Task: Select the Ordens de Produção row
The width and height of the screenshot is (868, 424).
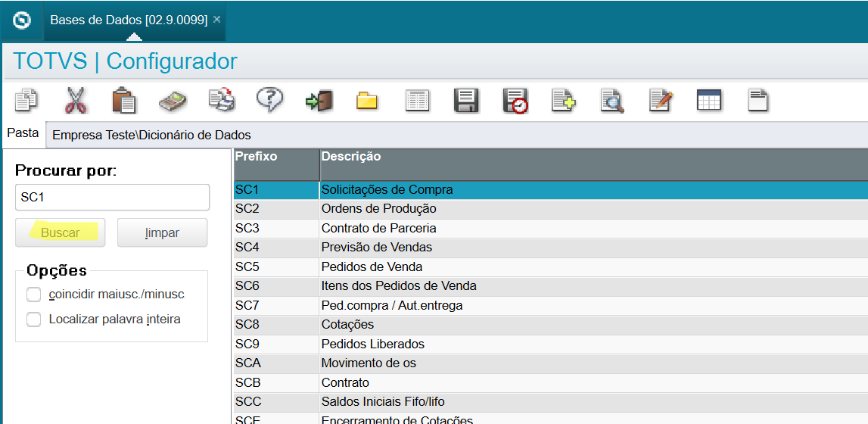Action: [x=551, y=209]
